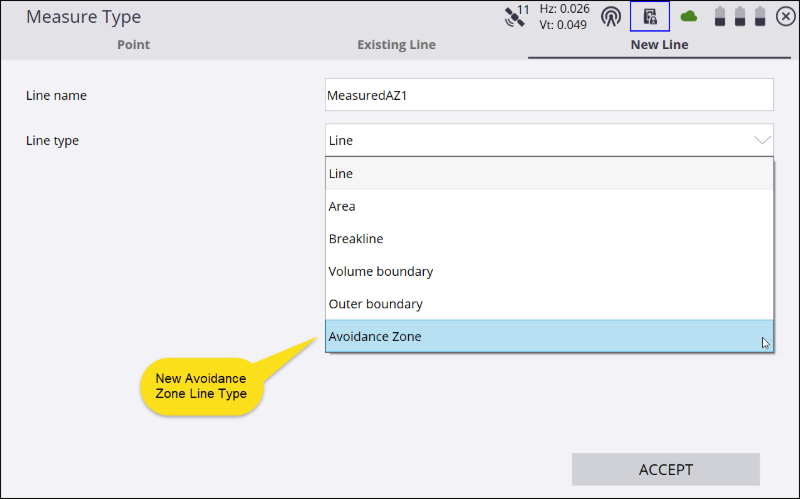
Task: Choose Area from line types
Action: pyautogui.click(x=549, y=206)
